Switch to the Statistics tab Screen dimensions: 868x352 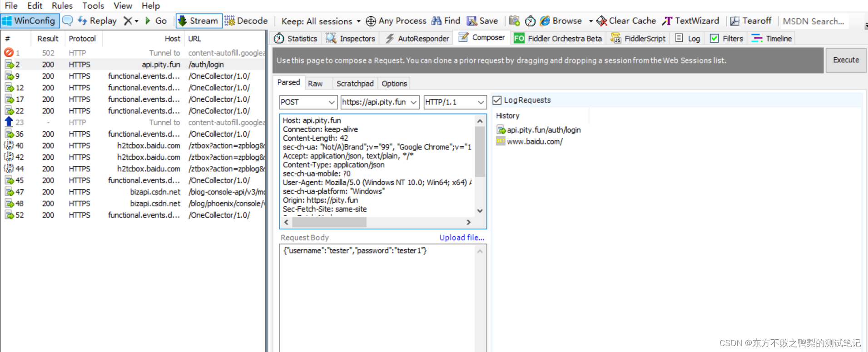point(296,39)
